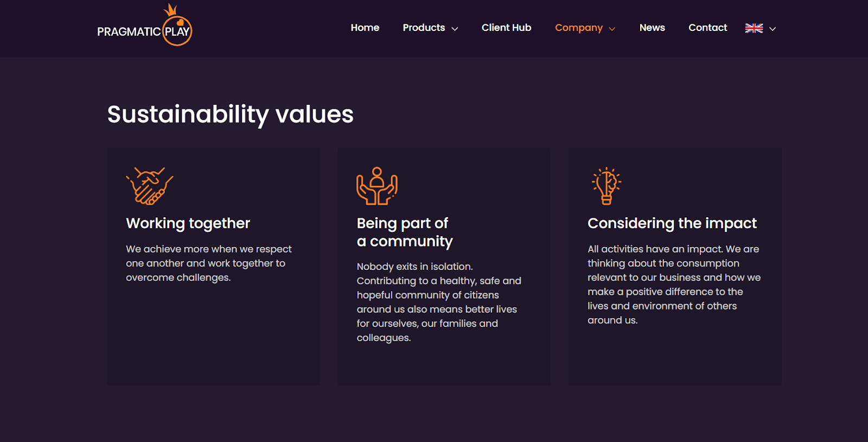Click the Pragmatic Play logo

pos(144,27)
